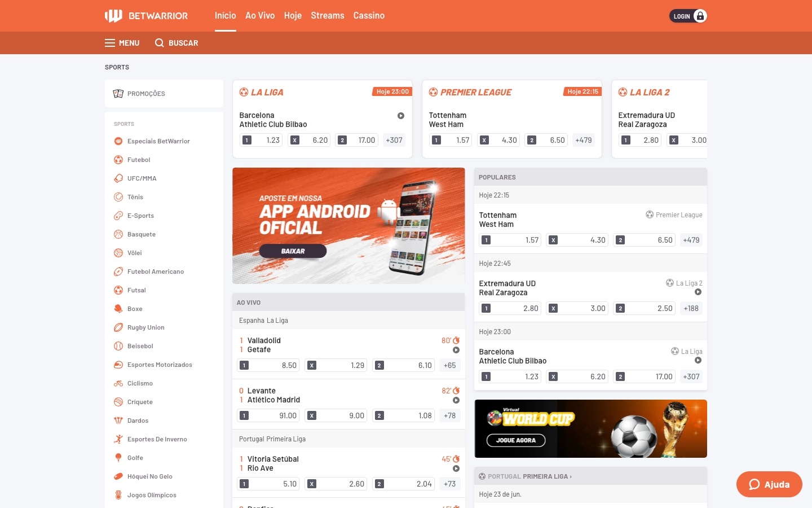Click JOGUE AGORA on Virtual World Cup banner

[x=516, y=440]
